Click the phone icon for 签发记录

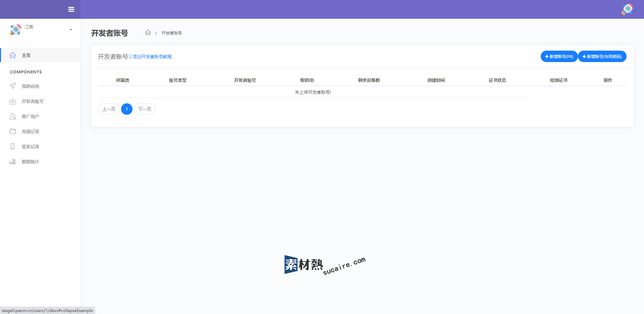13,147
